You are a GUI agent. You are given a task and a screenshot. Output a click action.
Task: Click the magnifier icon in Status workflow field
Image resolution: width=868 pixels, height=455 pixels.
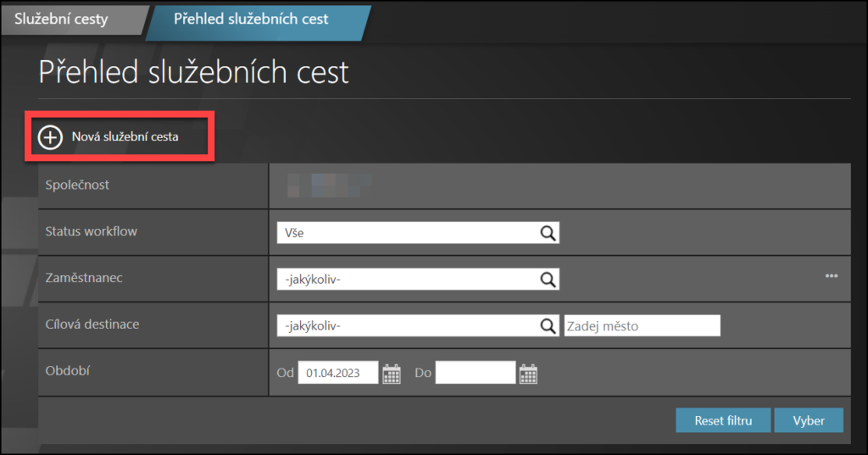coord(548,233)
